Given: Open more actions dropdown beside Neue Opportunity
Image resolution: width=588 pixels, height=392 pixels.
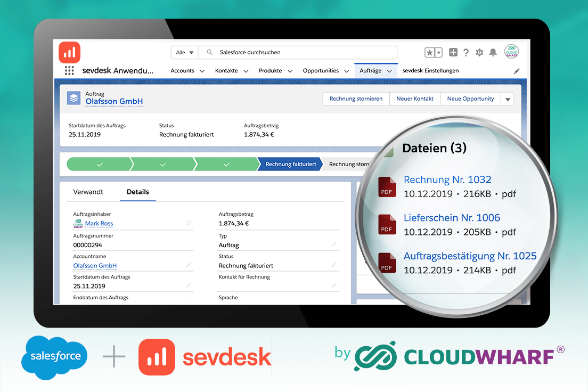Looking at the screenshot, I should (x=508, y=99).
